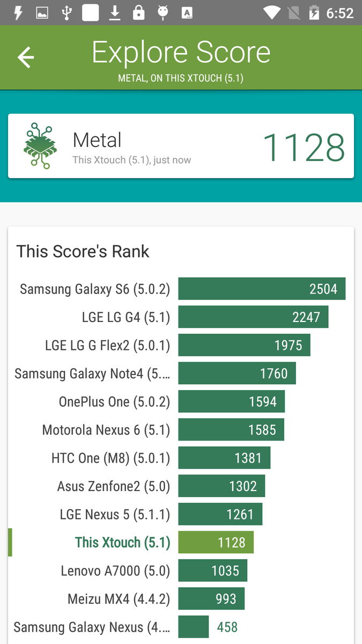Tap the battery charging status icon
The width and height of the screenshot is (362, 644).
pos(314,13)
